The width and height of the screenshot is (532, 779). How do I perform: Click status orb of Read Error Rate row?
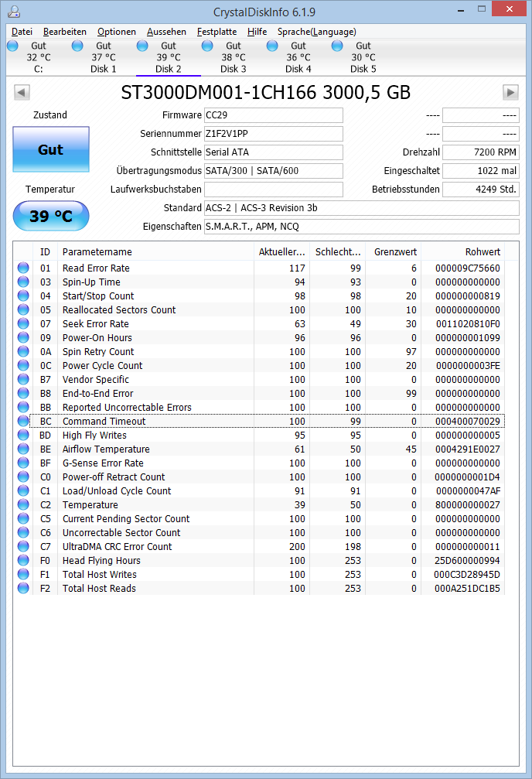23,268
